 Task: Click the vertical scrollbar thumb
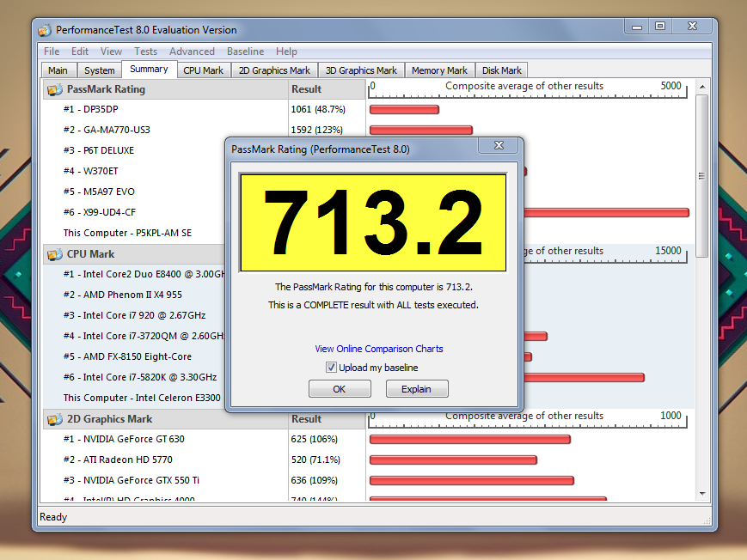(x=701, y=176)
